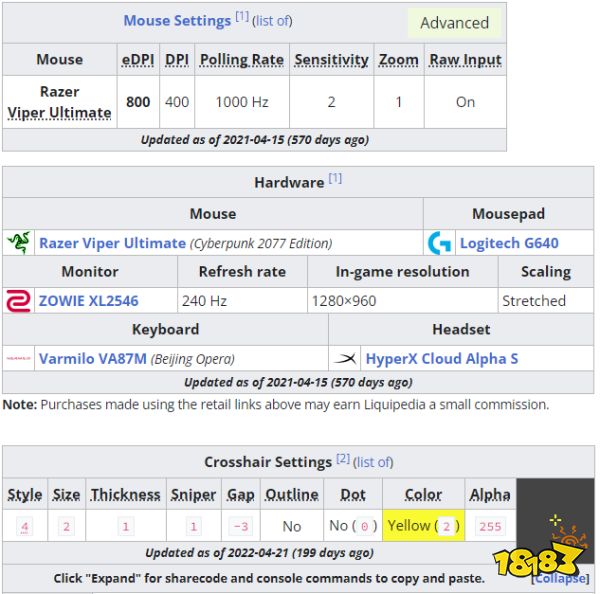Click the Style column header
Image resolution: width=600 pixels, height=594 pixels.
25,495
